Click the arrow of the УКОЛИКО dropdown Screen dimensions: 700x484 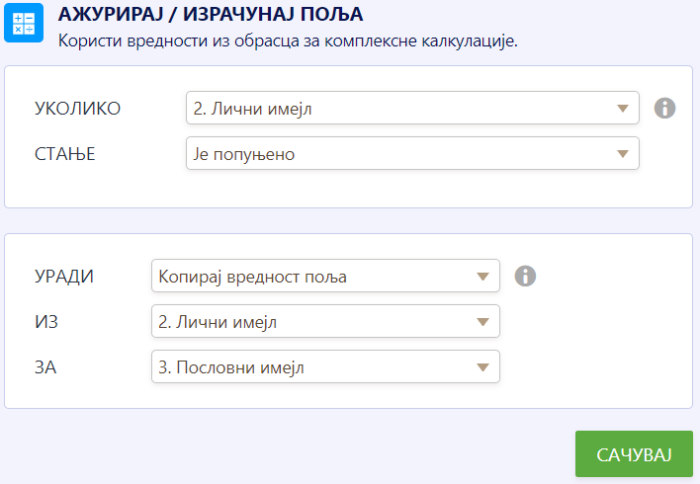coord(624,108)
